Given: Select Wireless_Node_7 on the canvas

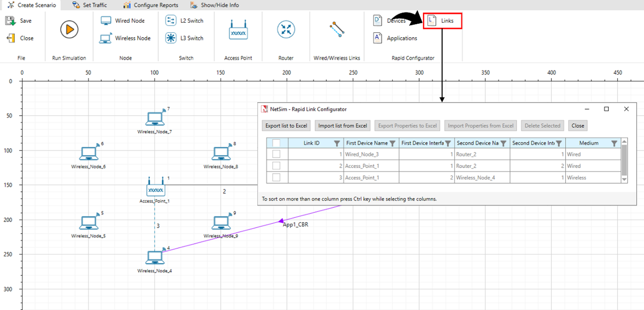Looking at the screenshot, I should point(155,119).
